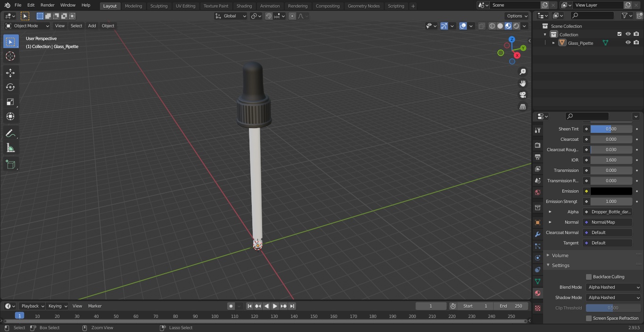This screenshot has width=644, height=332.
Task: Click the Sheen Tint slider
Action: (x=611, y=129)
